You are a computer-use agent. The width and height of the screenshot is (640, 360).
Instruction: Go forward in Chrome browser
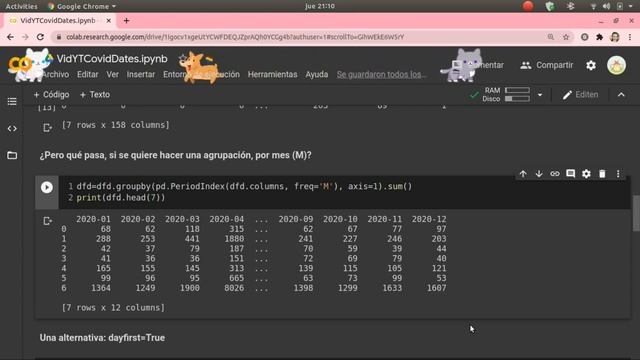25,37
